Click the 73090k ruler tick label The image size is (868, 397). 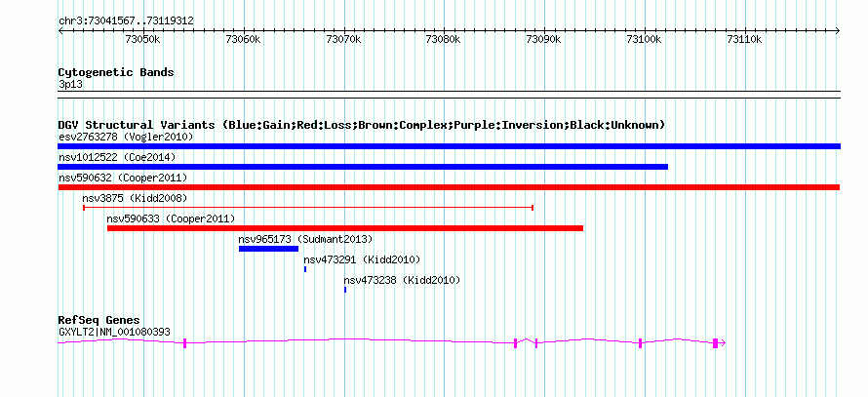(543, 40)
